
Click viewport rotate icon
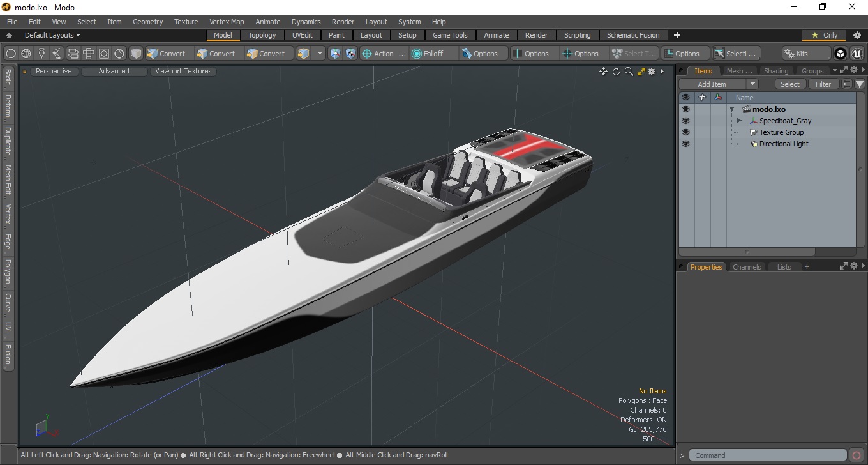(616, 72)
